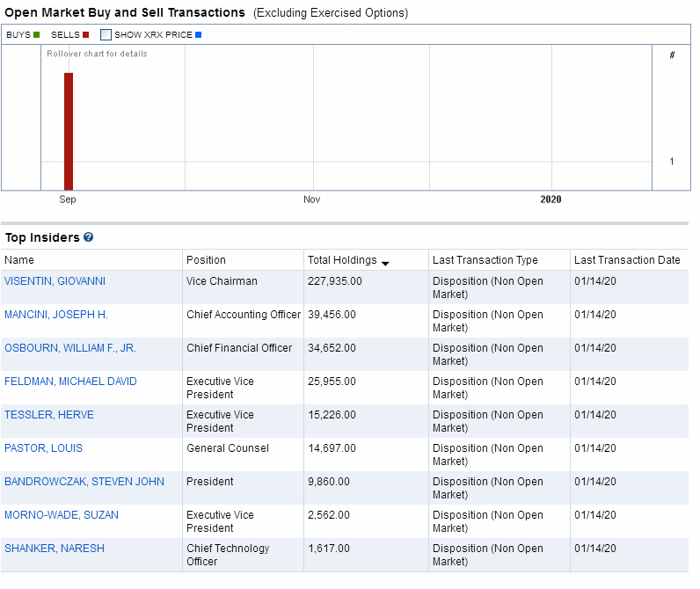Click the red SELLS legend square
Screen dimensions: 700x589
(x=85, y=35)
